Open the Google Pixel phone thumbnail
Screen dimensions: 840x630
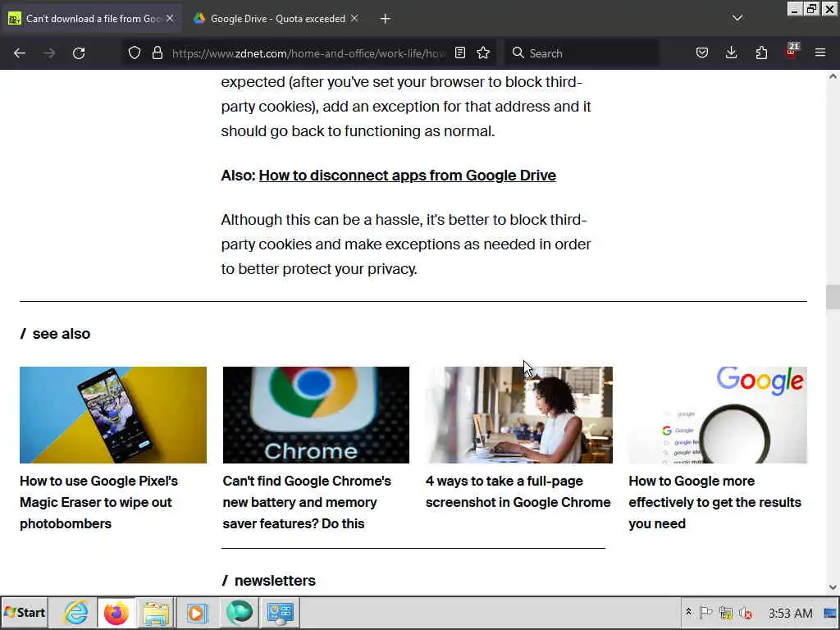(113, 414)
